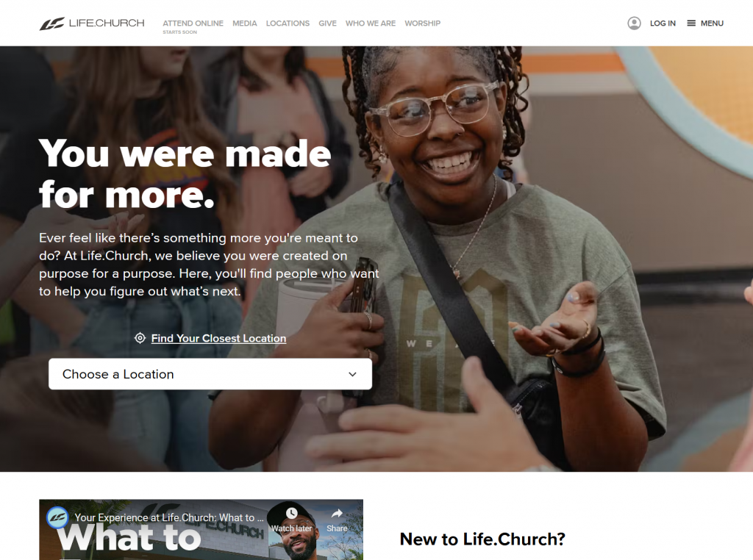Image resolution: width=753 pixels, height=560 pixels.
Task: Click the video title Your Experience at Life.Church
Action: coord(169,518)
